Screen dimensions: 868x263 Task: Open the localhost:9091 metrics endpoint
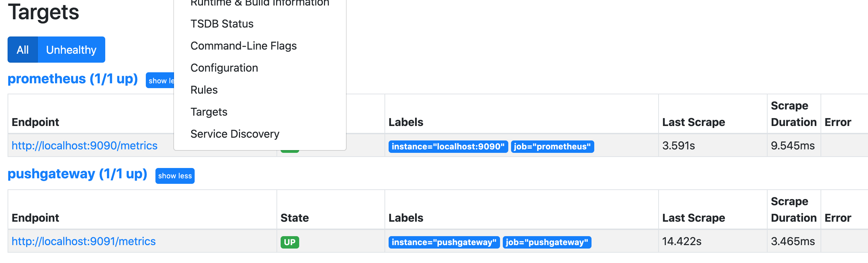tap(84, 241)
